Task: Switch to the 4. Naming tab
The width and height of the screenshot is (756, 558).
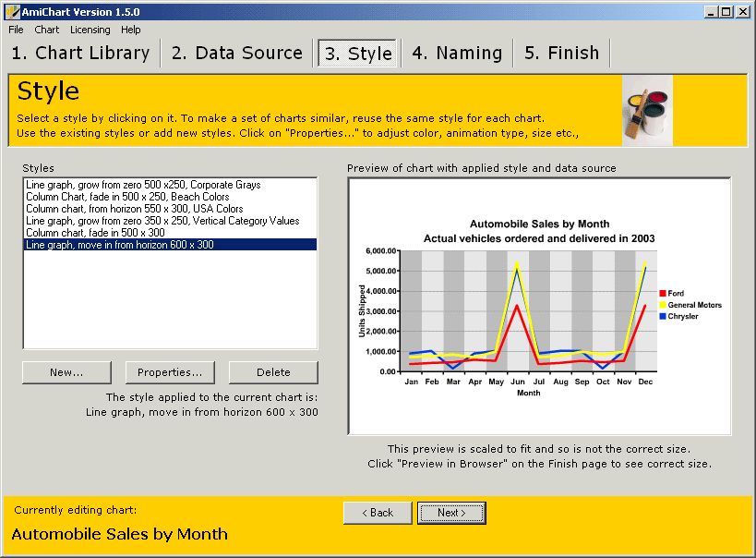Action: pyautogui.click(x=457, y=54)
